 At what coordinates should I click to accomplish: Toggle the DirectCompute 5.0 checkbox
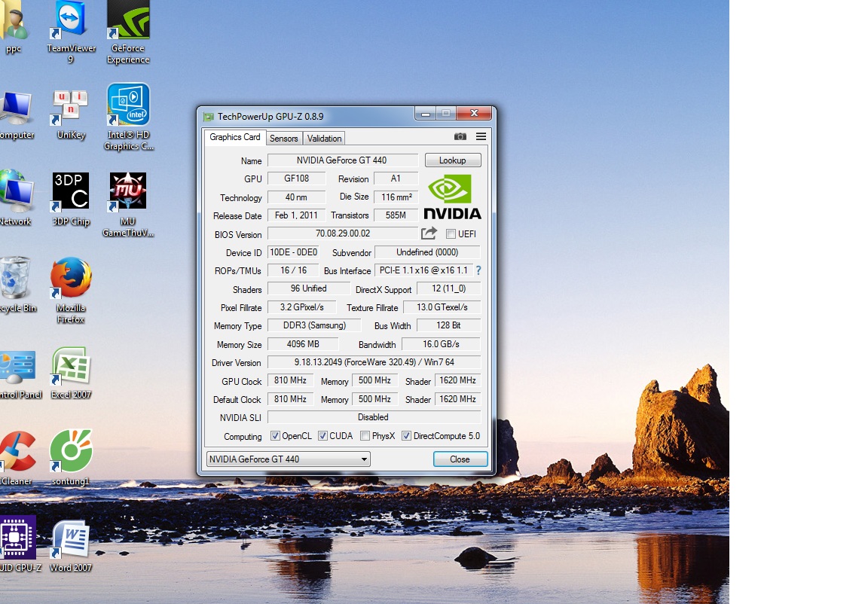[406, 436]
